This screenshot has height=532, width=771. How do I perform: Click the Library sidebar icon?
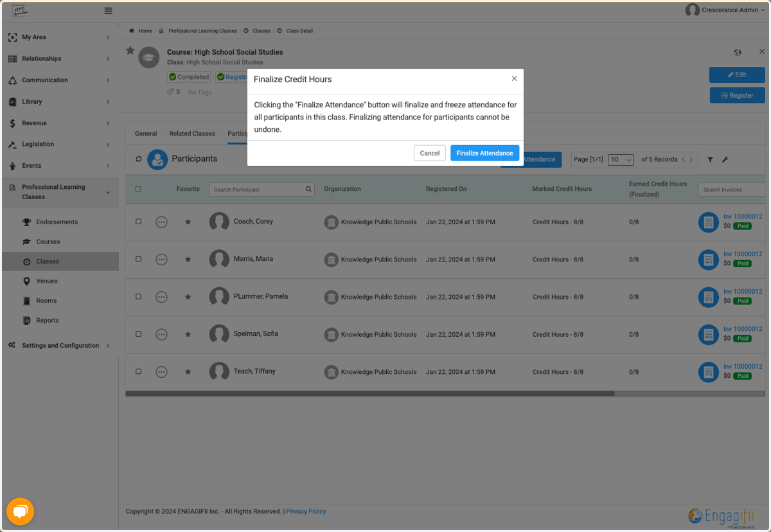[x=12, y=102]
